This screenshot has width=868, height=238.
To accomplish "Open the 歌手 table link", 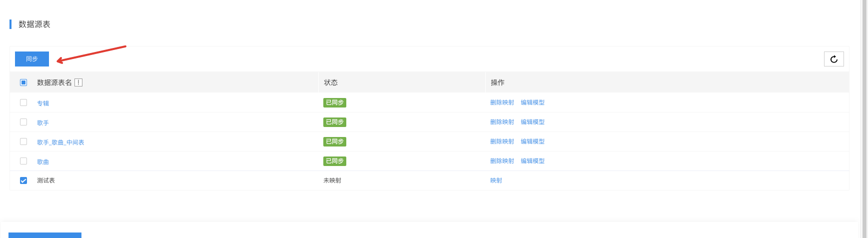I will click(x=43, y=123).
